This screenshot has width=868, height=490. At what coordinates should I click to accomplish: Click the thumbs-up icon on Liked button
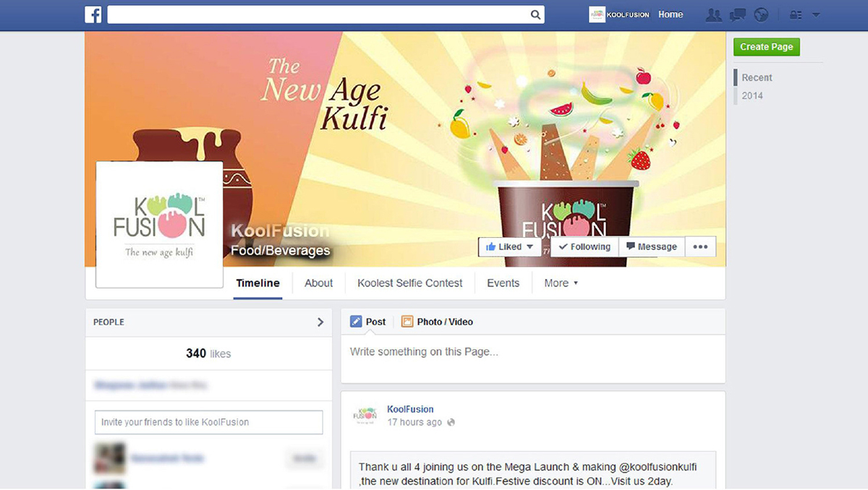tap(491, 246)
